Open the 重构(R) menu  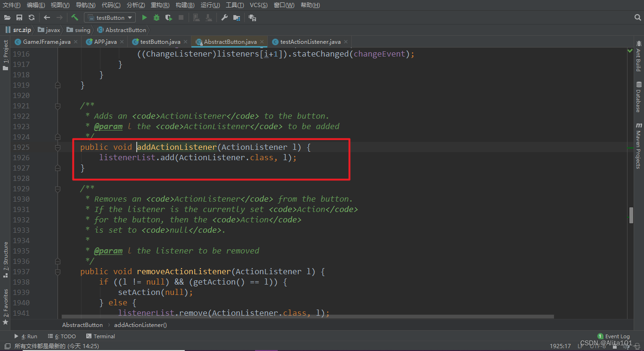[x=160, y=5]
